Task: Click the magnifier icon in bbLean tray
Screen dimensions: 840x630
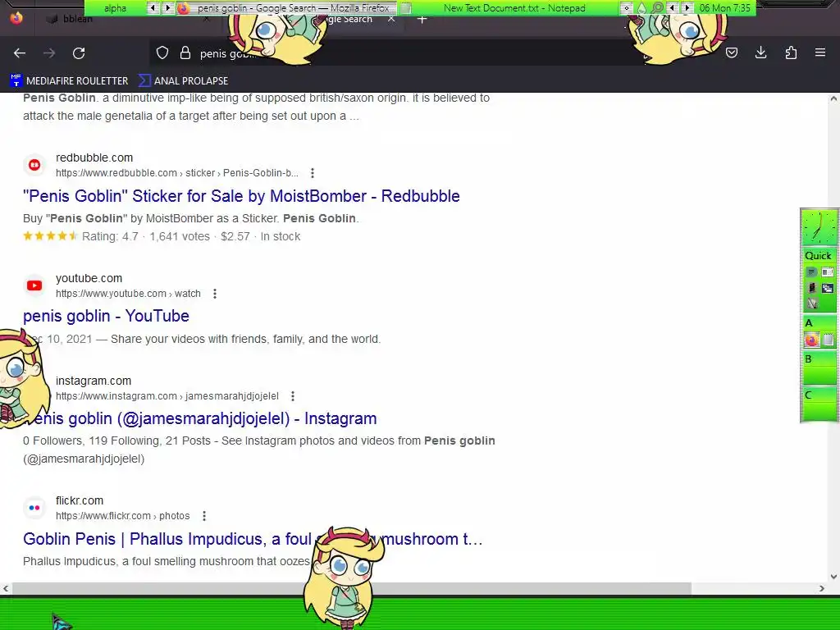Action: click(657, 8)
